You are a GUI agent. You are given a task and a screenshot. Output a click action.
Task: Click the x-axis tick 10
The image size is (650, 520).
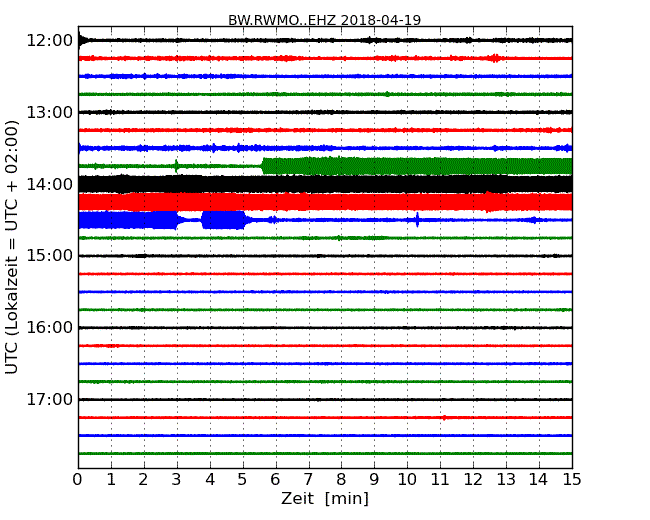[407, 480]
